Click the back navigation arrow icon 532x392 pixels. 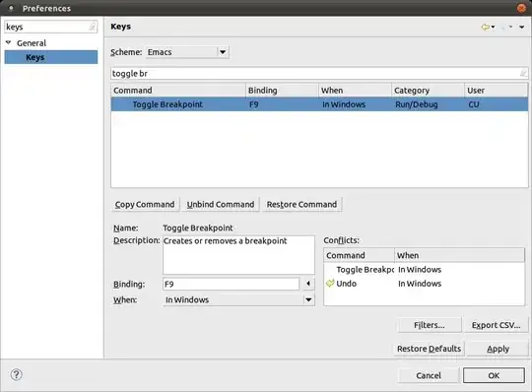[x=485, y=27]
